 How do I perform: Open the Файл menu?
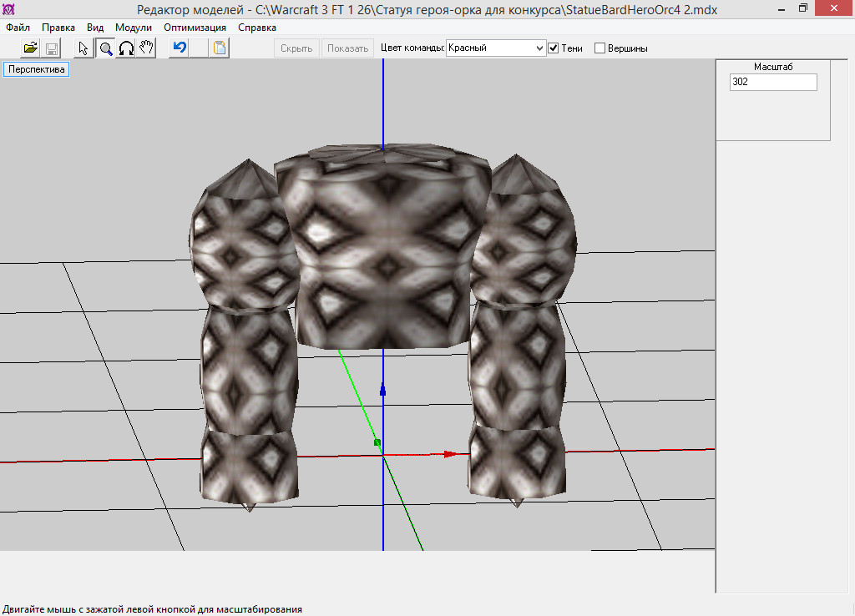point(18,28)
